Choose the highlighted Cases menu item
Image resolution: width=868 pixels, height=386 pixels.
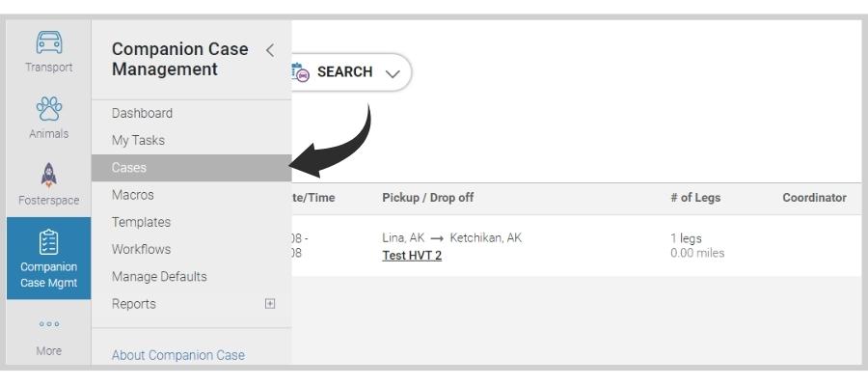191,167
